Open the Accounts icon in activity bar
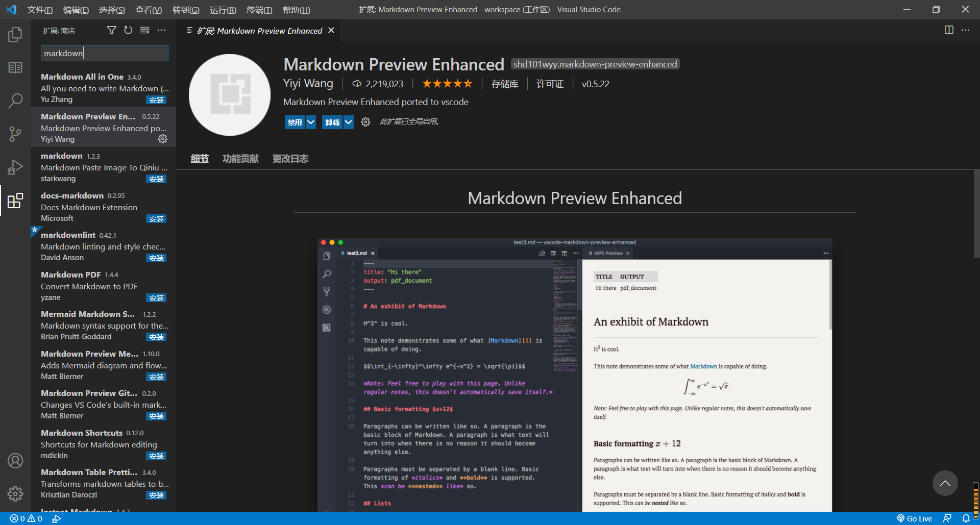Screen dimensions: 980x525 pyautogui.click(x=15, y=461)
